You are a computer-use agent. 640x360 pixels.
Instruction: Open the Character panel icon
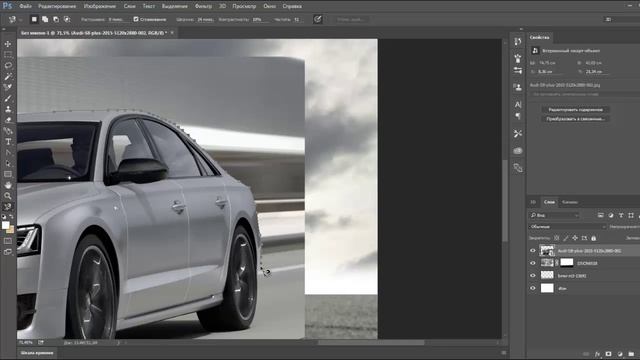518,104
